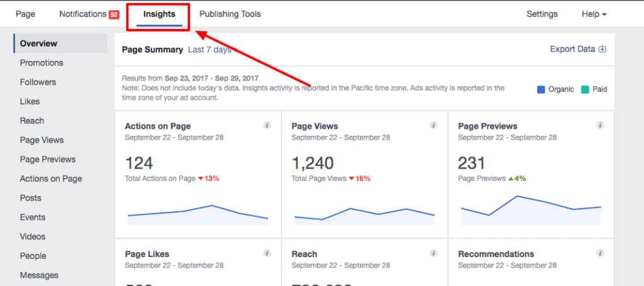Open Followers in the sidebar
The image size is (644, 286).
point(38,82)
